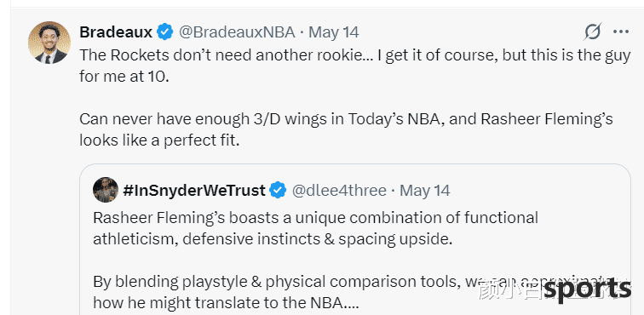Click the verified badge beside #InSnyderWeTrust
The width and height of the screenshot is (644, 315).
[278, 191]
